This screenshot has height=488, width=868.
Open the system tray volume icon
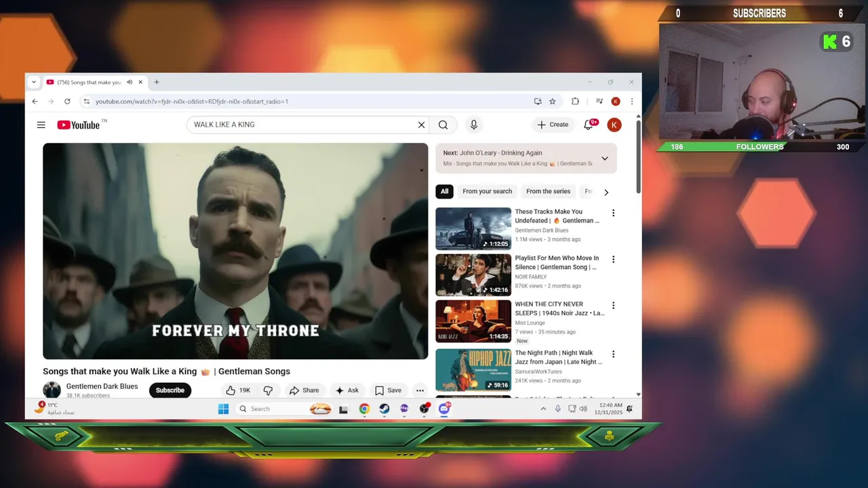click(583, 409)
